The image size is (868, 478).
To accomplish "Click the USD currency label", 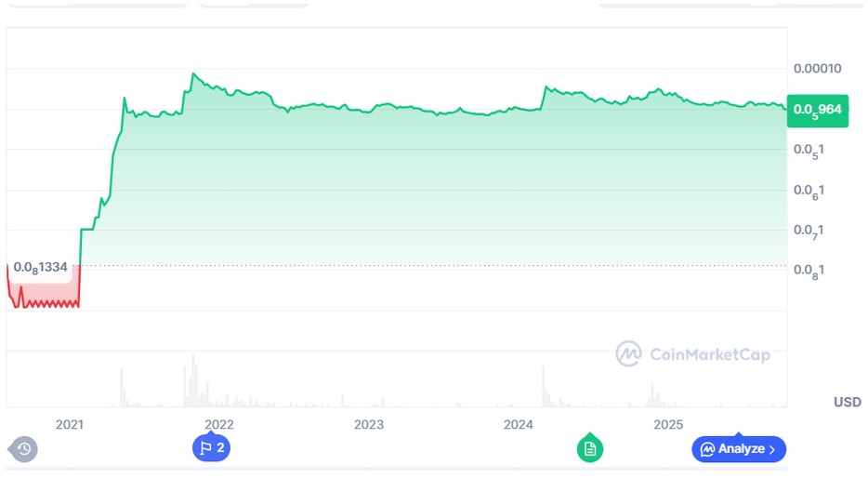I will [847, 402].
